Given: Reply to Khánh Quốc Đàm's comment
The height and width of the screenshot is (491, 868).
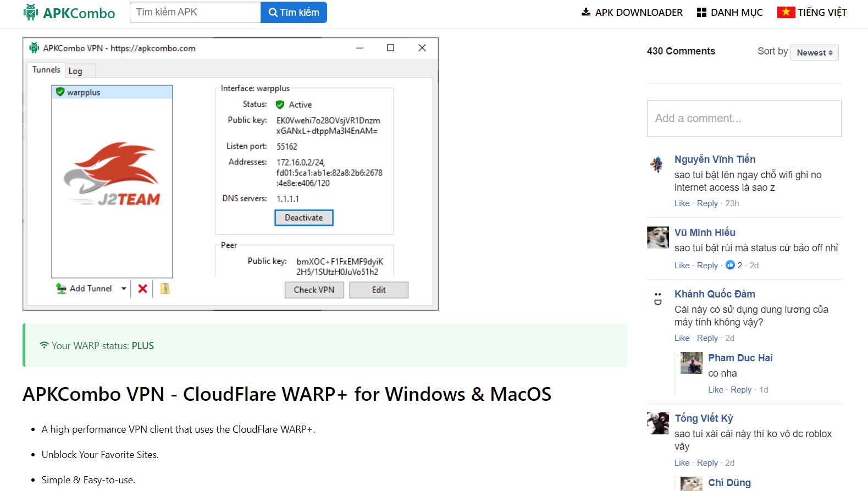Looking at the screenshot, I should tap(707, 338).
